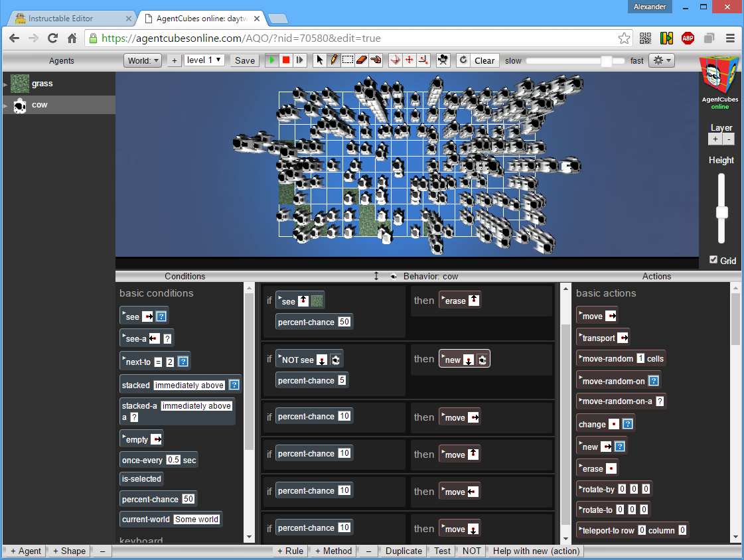Screen dimensions: 744x560
Task: Select the 'once-every 0.5 sec' condition
Action: [x=159, y=460]
